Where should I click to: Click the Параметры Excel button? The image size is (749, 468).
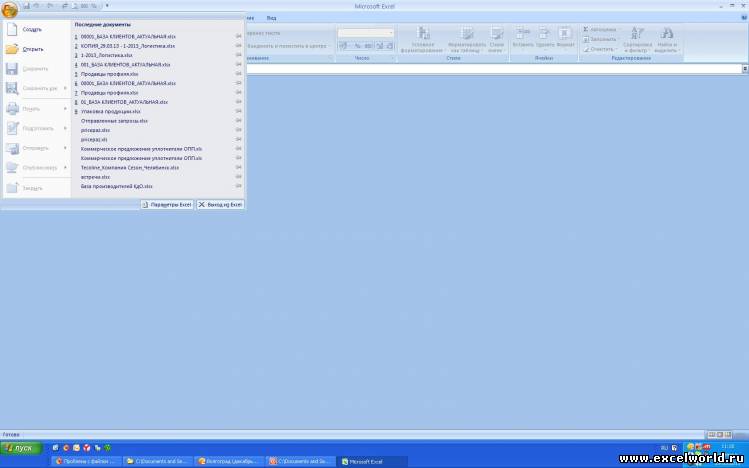[x=167, y=204]
